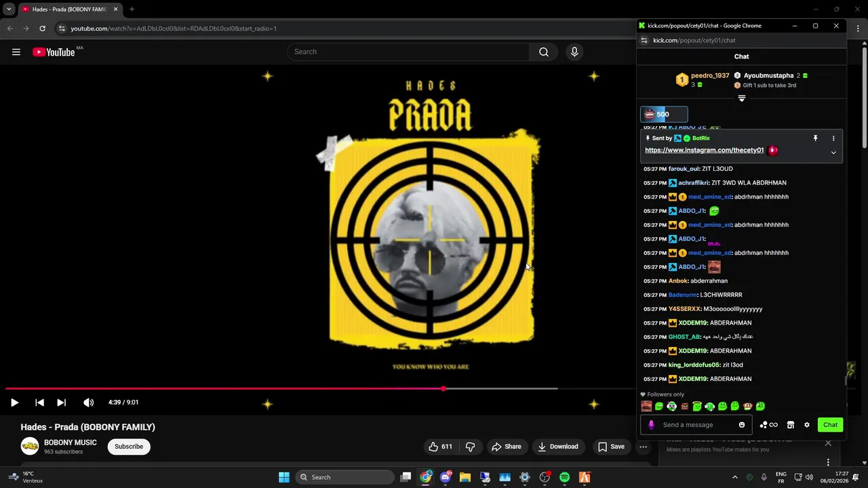View site info icon in YouTube address bar

pyautogui.click(x=62, y=28)
